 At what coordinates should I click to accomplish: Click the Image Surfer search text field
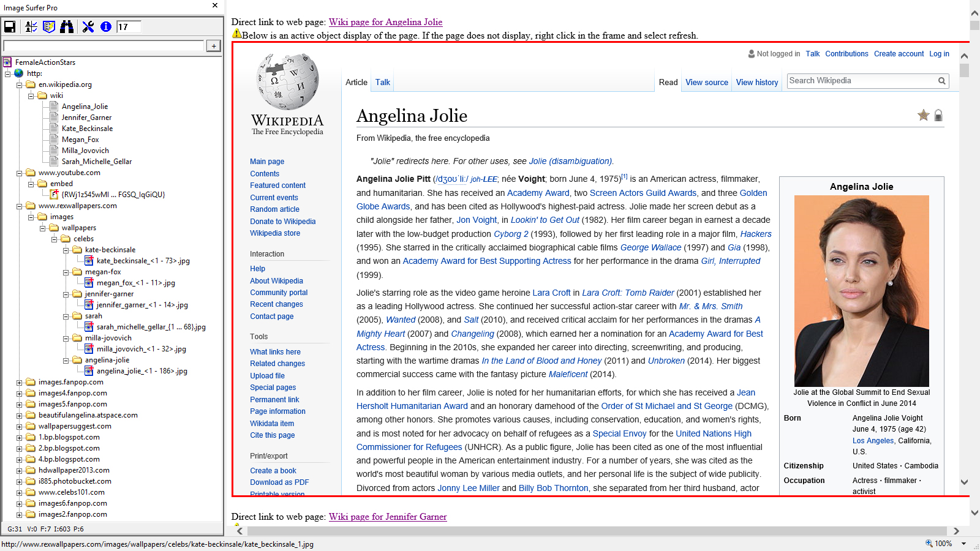[104, 46]
